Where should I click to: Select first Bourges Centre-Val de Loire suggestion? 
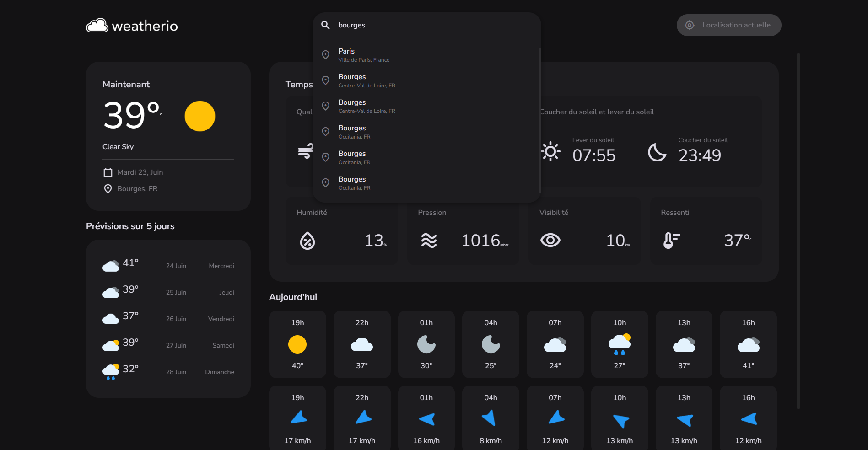tap(426, 80)
